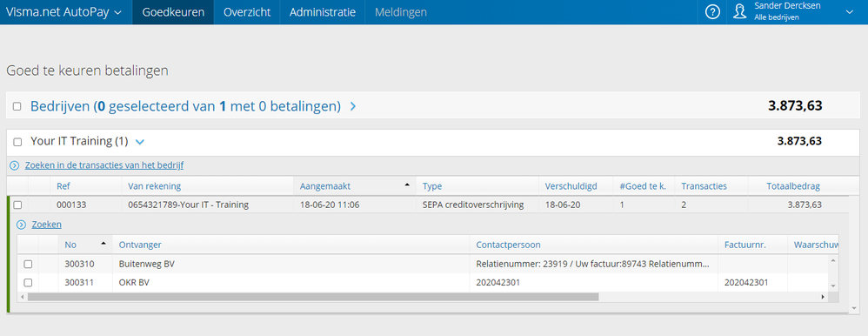Viewport: 868px width, 336px height.
Task: Check the Buitenweg BV transaction checkbox
Action: point(28,264)
